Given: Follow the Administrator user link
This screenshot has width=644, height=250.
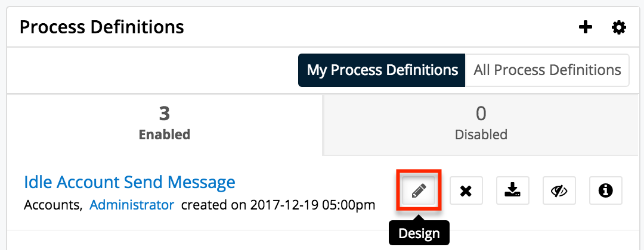Looking at the screenshot, I should pos(132,205).
